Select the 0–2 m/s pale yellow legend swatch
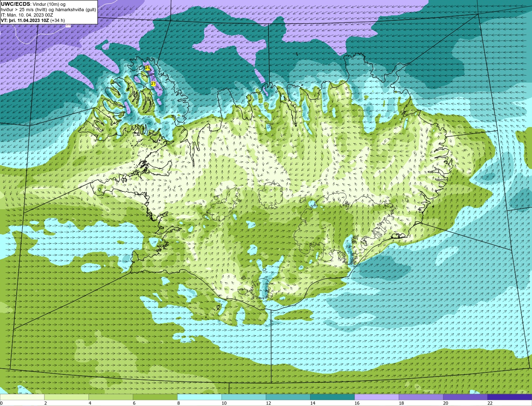532x406 pixels. tap(22, 397)
